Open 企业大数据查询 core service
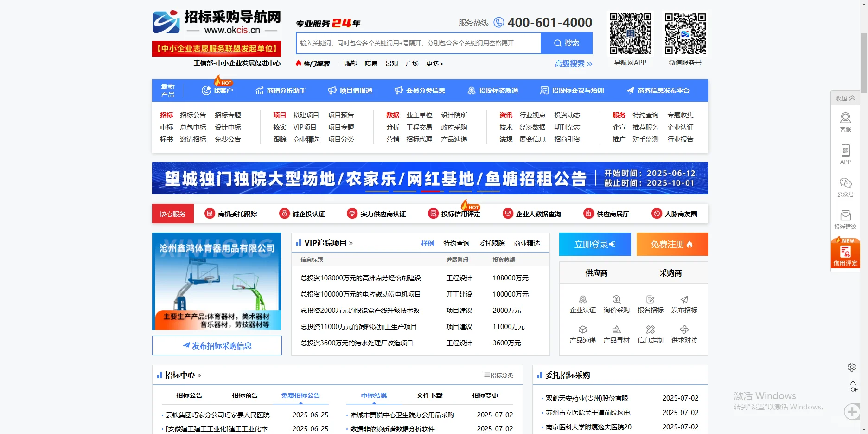This screenshot has width=868, height=434. point(507,214)
